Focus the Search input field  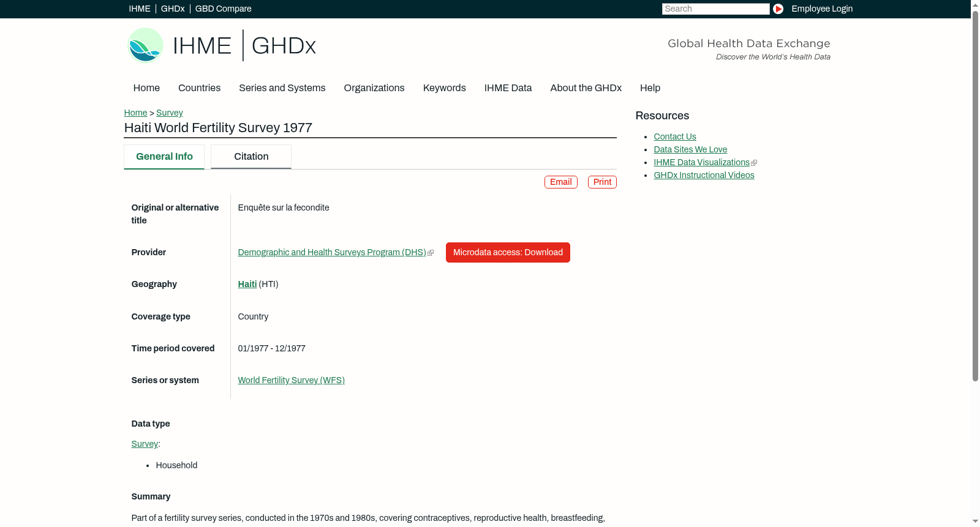pyautogui.click(x=715, y=9)
